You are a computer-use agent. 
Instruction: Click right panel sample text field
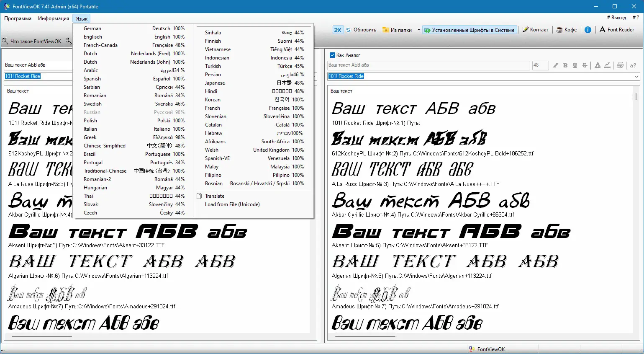pos(428,65)
